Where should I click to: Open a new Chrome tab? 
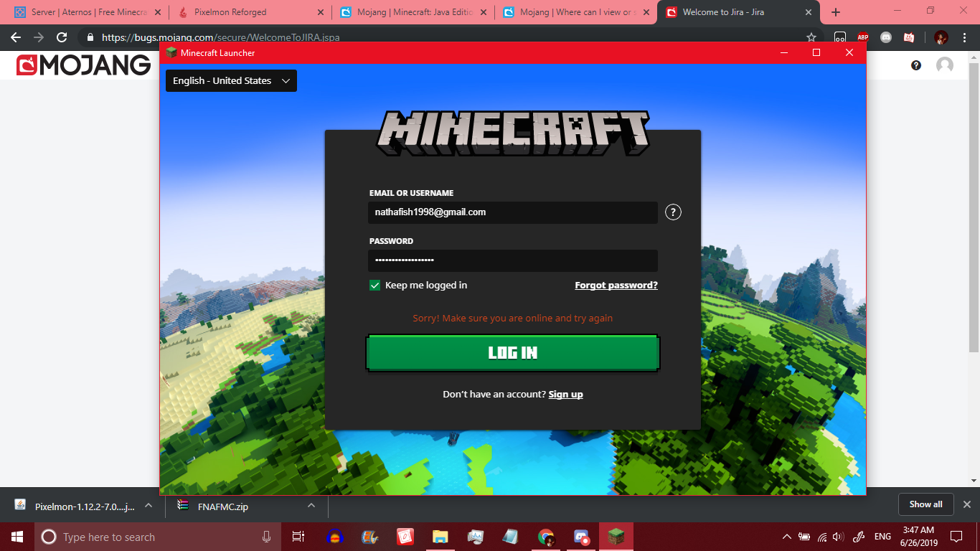point(836,12)
